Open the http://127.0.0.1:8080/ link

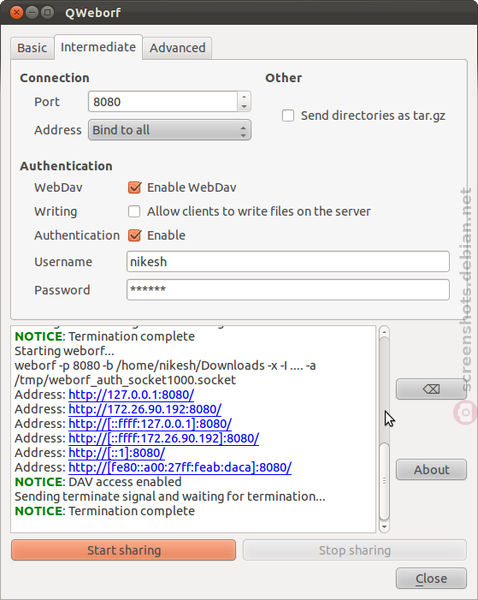pyautogui.click(x=131, y=395)
